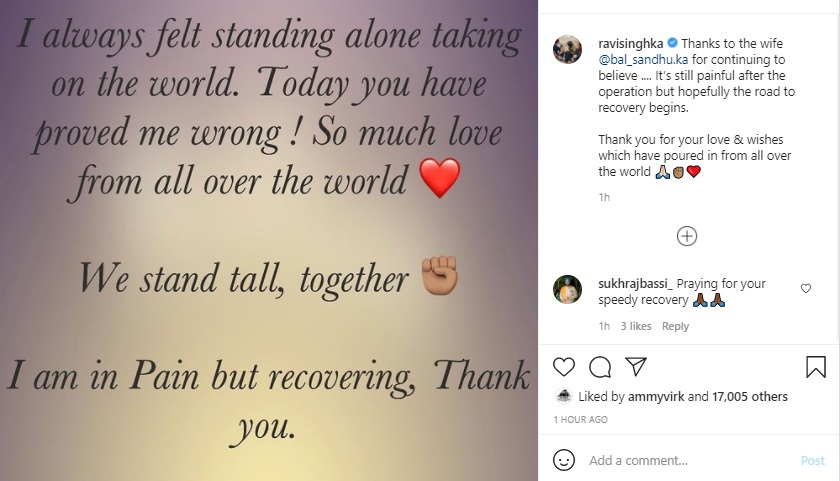Open the small liker avatar icon

point(564,396)
